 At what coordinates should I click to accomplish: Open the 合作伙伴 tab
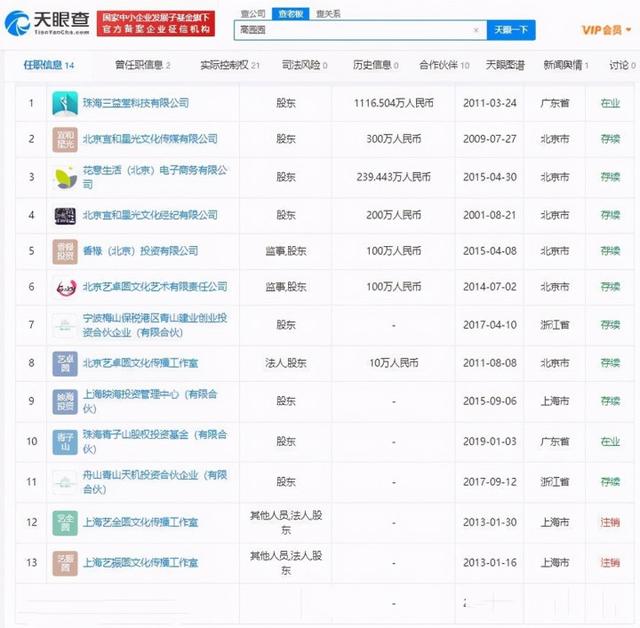(x=444, y=65)
